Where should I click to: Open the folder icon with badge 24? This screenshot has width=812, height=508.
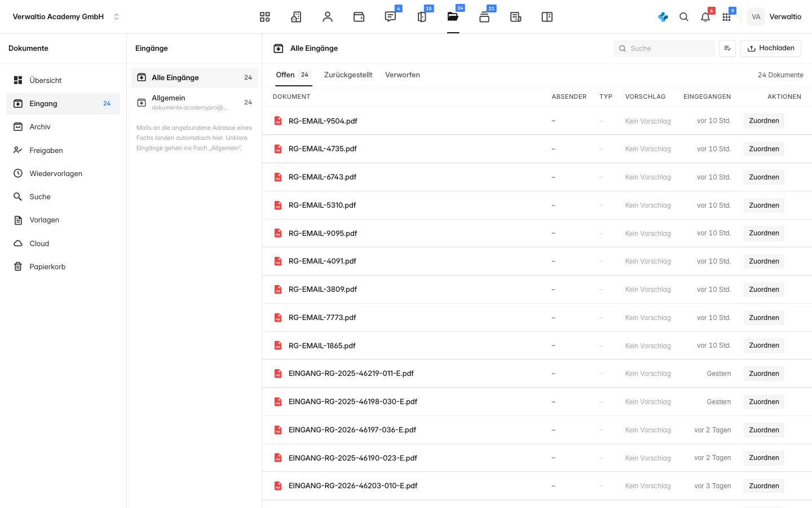pyautogui.click(x=453, y=17)
